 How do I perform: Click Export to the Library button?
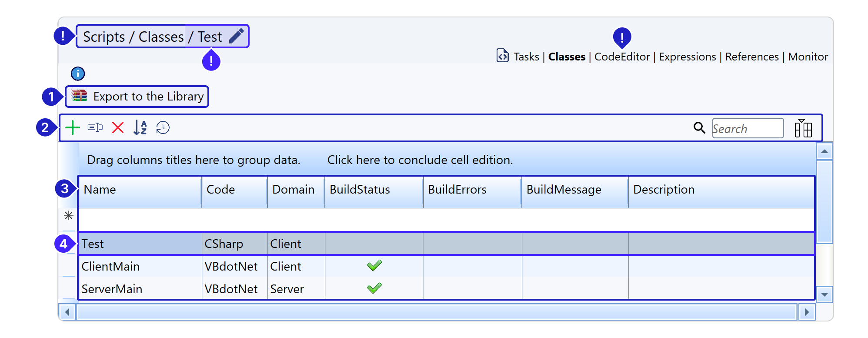(137, 97)
